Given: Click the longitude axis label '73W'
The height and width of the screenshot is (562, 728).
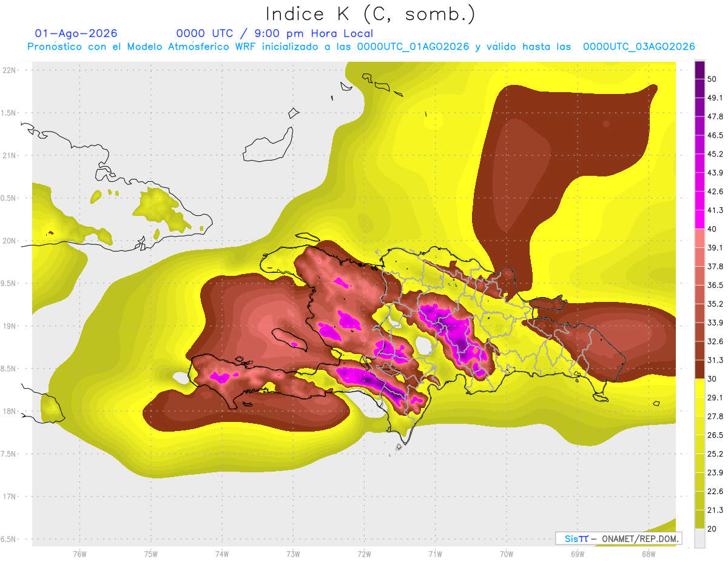Looking at the screenshot, I should 293,554.
